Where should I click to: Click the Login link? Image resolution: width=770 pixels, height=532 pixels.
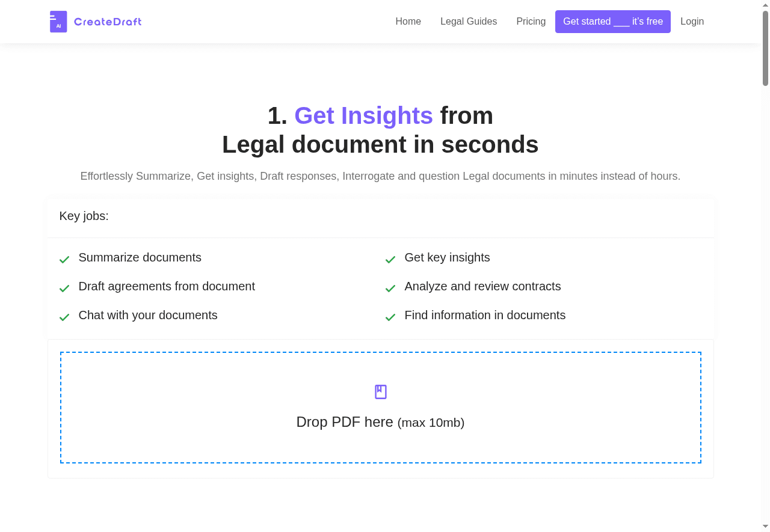692,22
